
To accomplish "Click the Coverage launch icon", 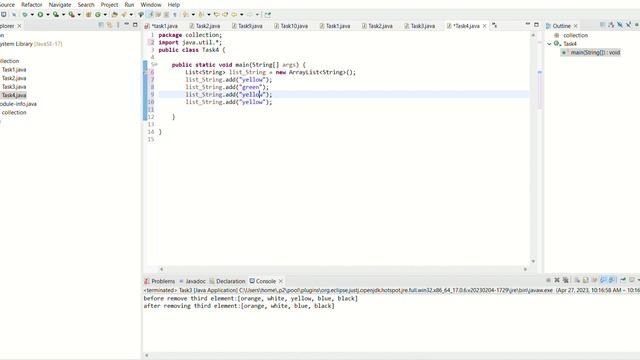I will (x=56, y=15).
